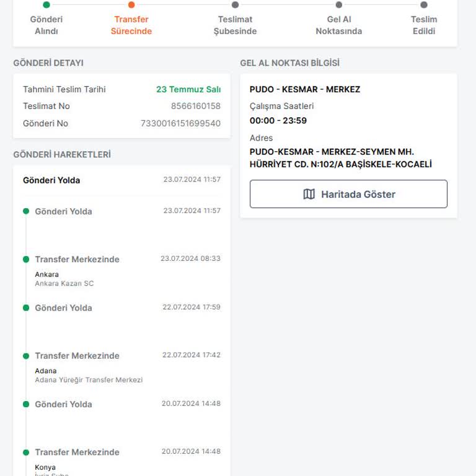Click green dot for Transfer Merkezinde Adana
The height and width of the screenshot is (476, 476).
point(26,356)
